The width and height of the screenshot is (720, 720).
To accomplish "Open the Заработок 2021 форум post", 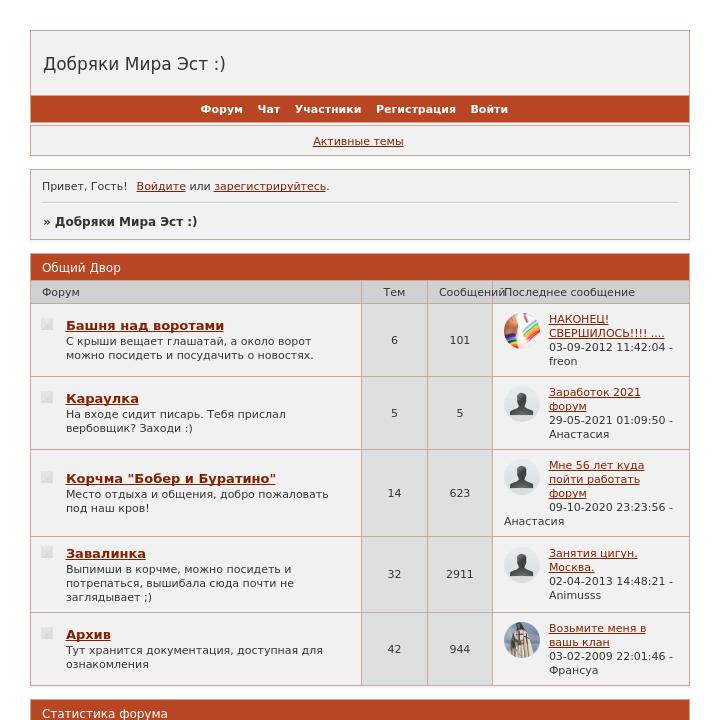I will [594, 399].
